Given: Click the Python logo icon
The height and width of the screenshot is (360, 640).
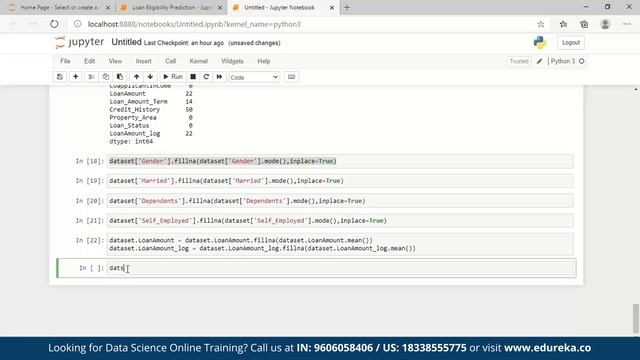Looking at the screenshot, I should pos(540,42).
